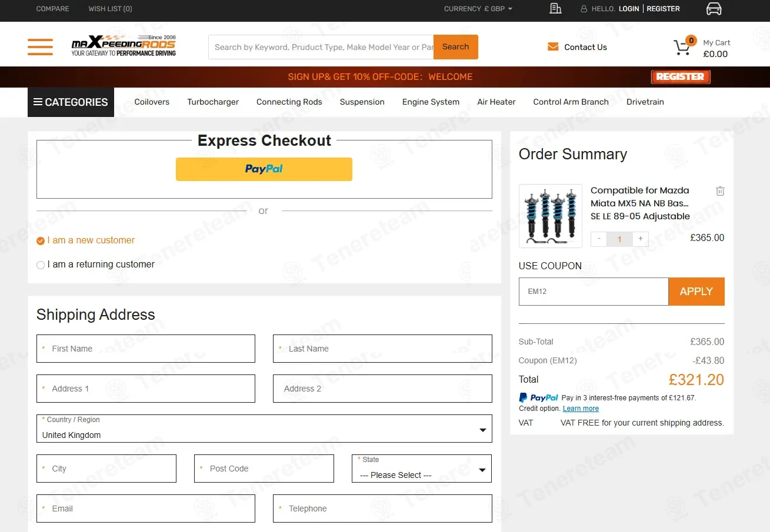This screenshot has width=770, height=532.
Task: Click the car garage icon in top bar
Action: [x=714, y=9]
